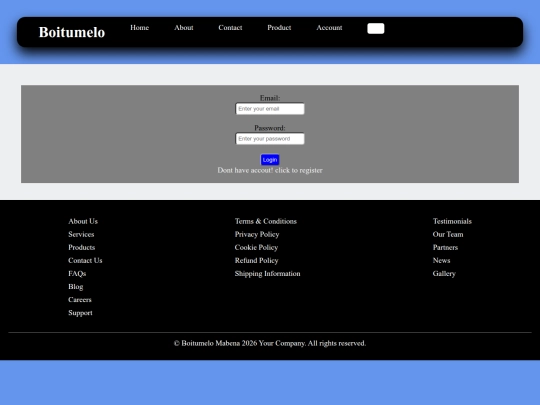Open the FAQs footer link
Viewport: 540px width, 405px height.
point(77,273)
